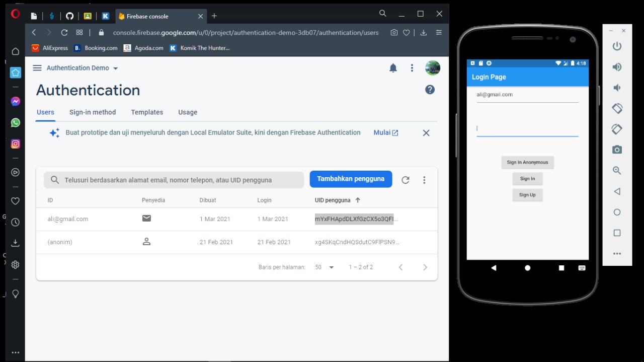Open Agoda.com bookmark

144,48
